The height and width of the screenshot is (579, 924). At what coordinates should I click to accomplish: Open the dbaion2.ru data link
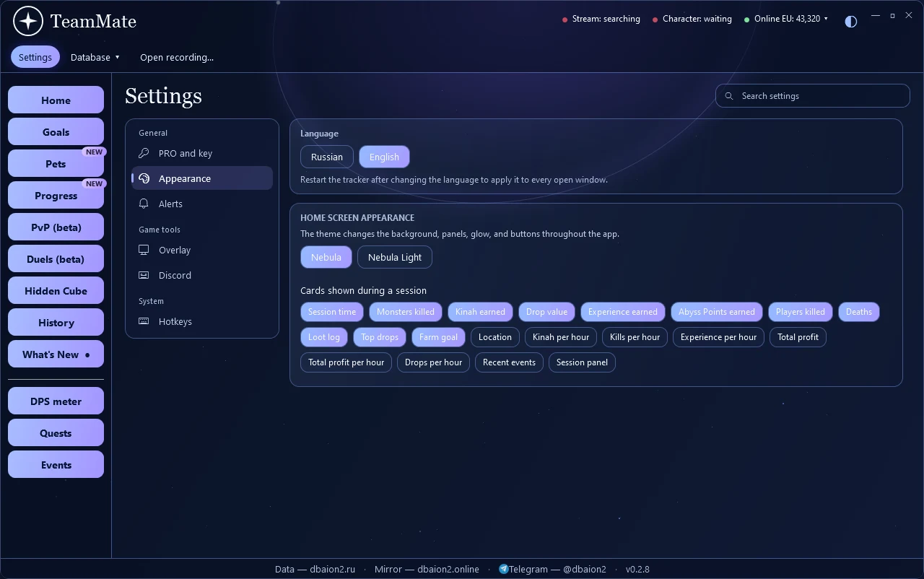click(315, 569)
